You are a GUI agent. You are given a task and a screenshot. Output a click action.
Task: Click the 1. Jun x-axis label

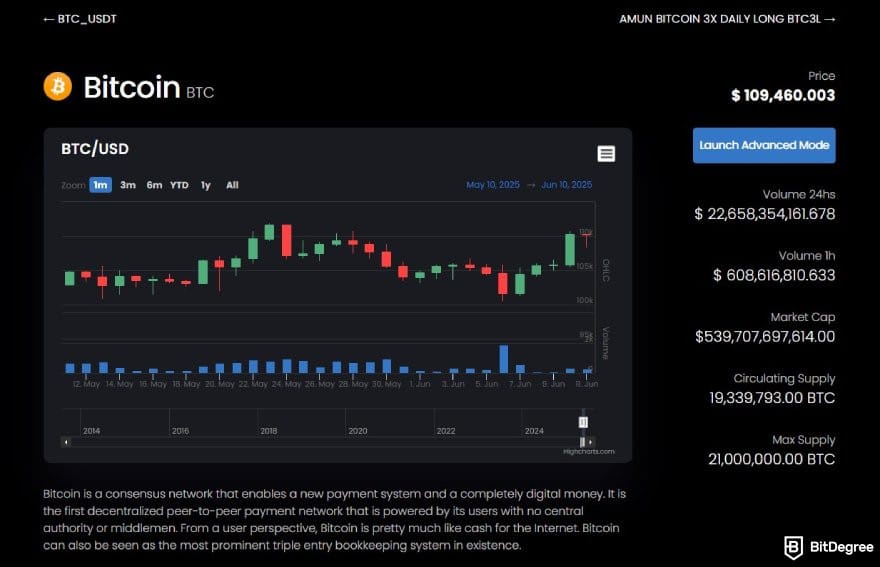[420, 384]
